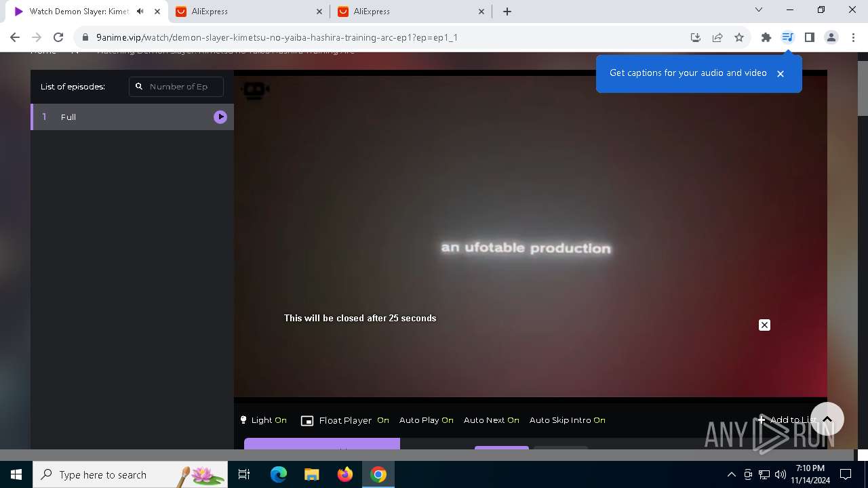Toggle Float Player On option
This screenshot has width=868, height=488.
[345, 420]
